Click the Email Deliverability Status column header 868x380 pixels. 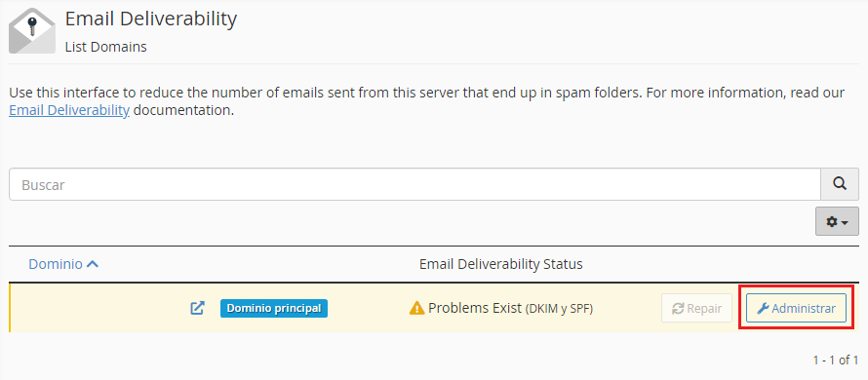501,264
